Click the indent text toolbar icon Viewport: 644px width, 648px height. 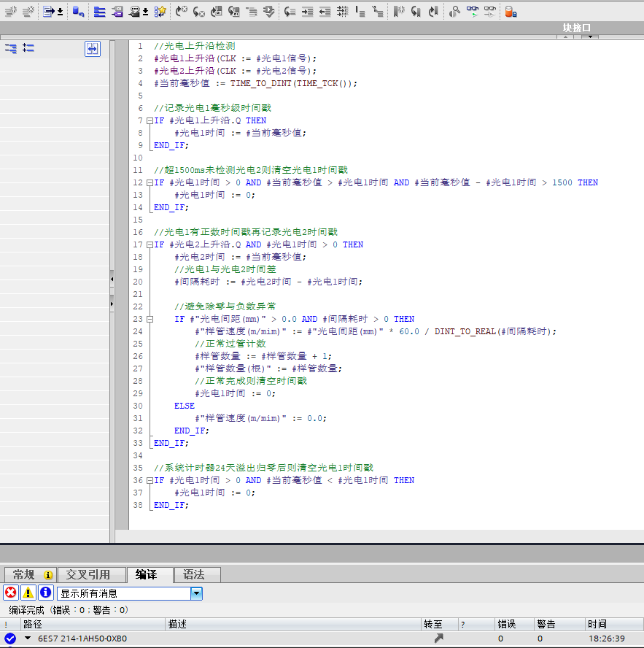pos(307,12)
